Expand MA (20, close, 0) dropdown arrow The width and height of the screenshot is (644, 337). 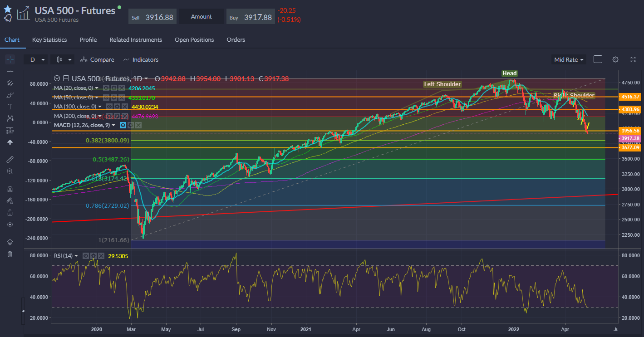pos(97,88)
